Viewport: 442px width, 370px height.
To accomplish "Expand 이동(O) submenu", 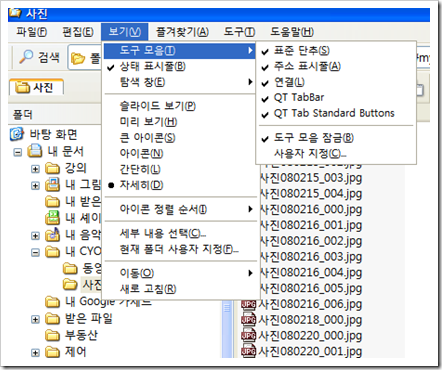I will point(180,273).
